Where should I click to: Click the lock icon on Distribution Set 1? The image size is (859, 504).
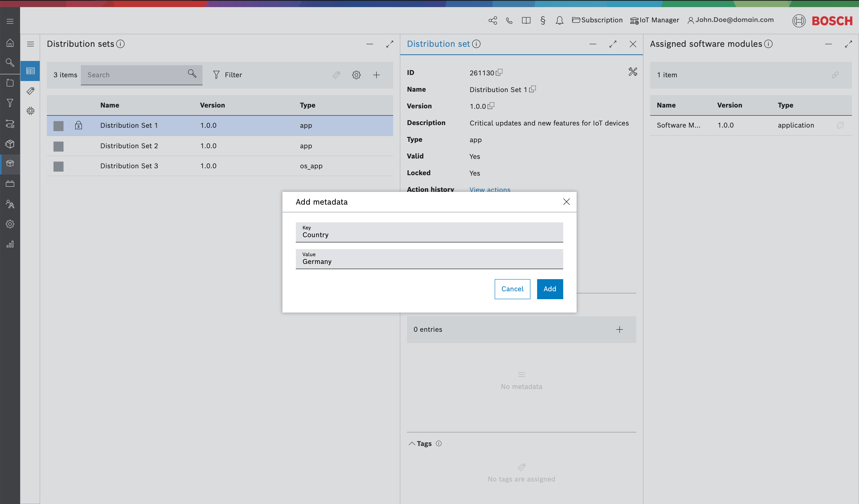tap(79, 125)
